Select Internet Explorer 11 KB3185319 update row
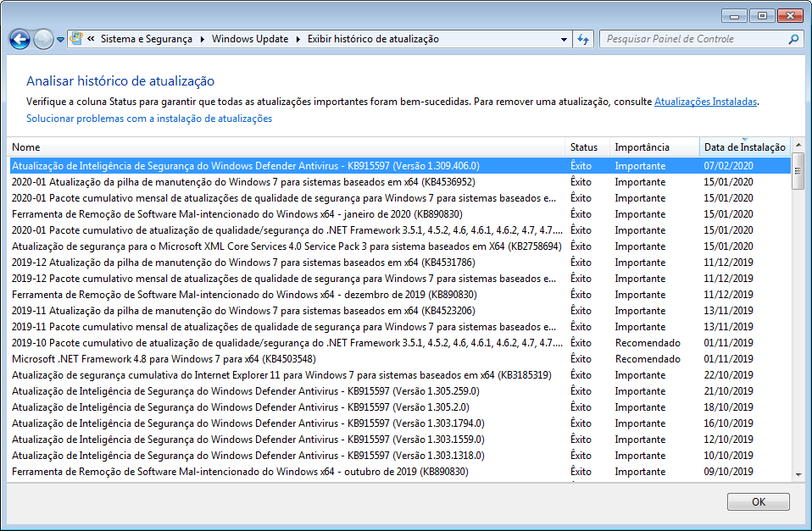 click(400, 374)
